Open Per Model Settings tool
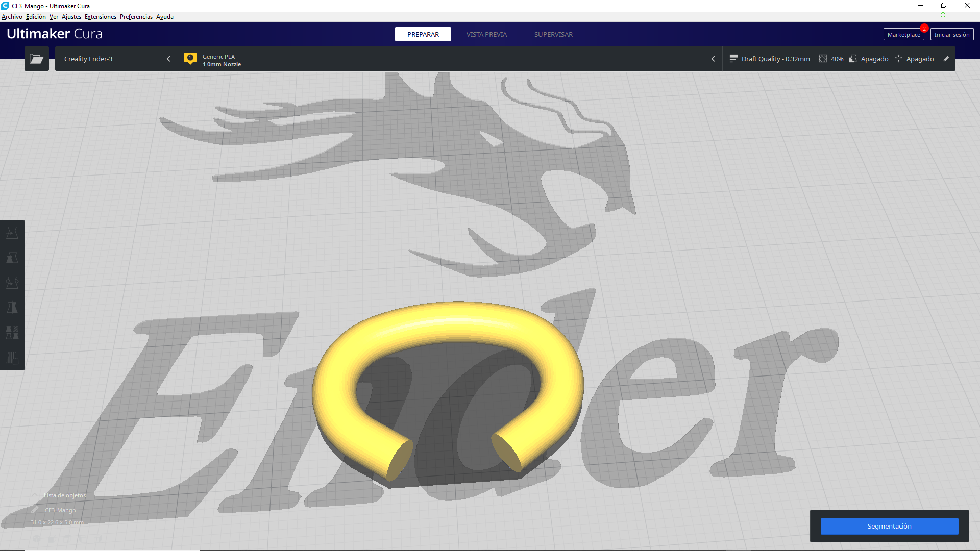This screenshot has height=551, width=980. [x=12, y=333]
